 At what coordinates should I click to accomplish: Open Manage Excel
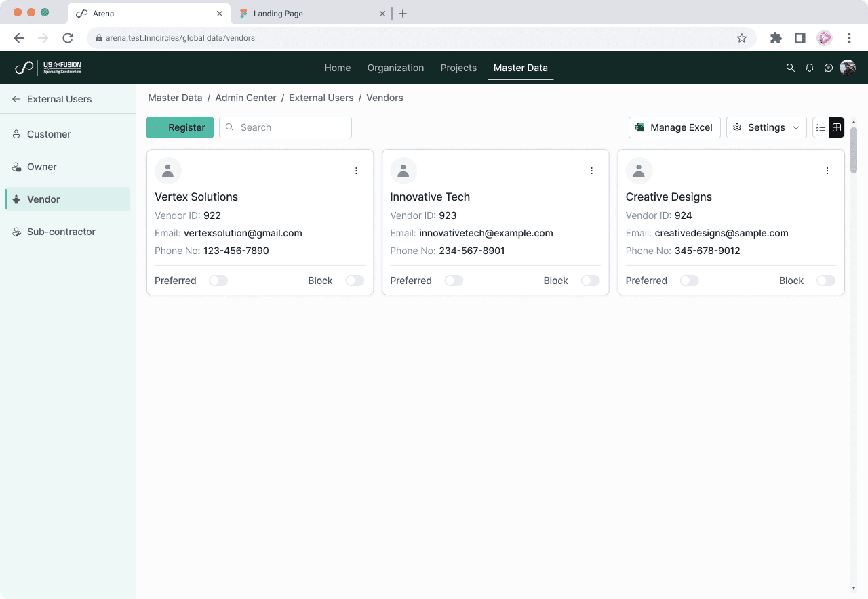pyautogui.click(x=674, y=128)
